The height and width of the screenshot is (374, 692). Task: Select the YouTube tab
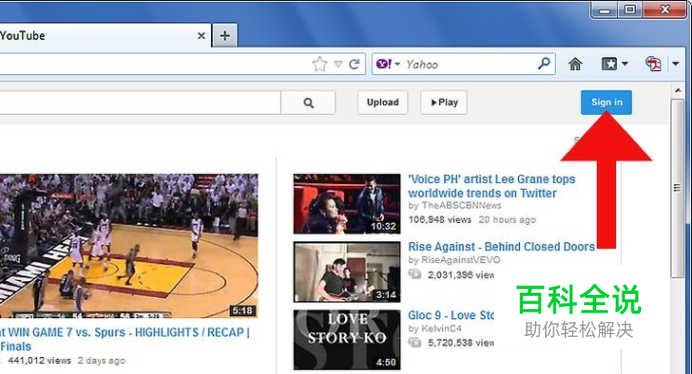point(104,36)
